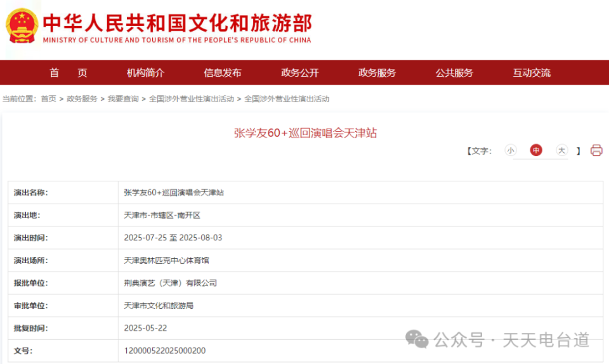Click value 天津市文化和旅游局

point(159,306)
